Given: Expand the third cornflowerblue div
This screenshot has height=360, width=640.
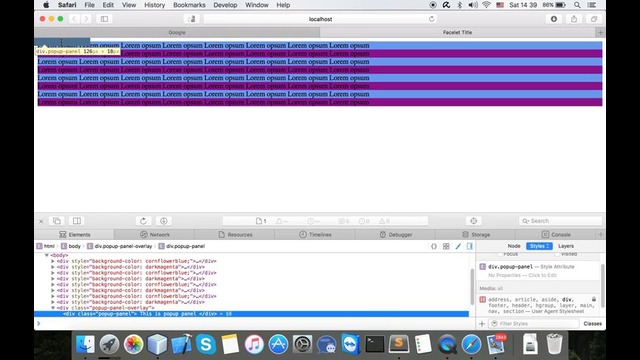Looking at the screenshot, I should tap(53, 284).
